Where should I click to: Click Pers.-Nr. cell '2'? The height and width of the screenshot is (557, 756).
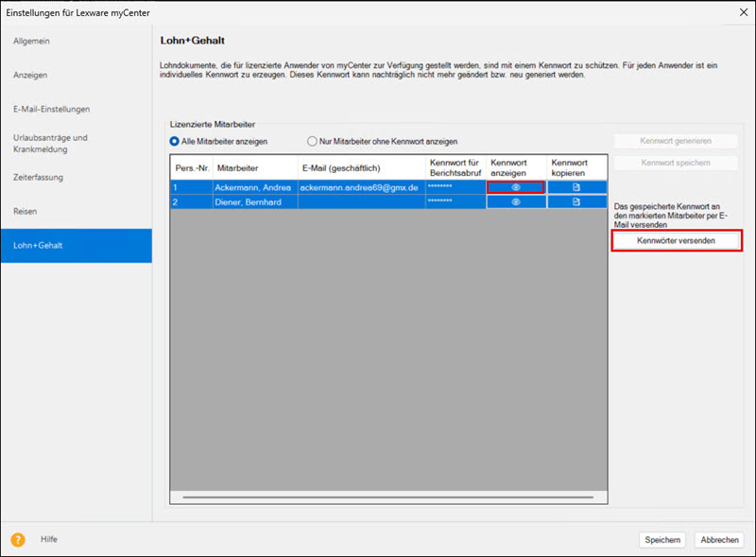(x=192, y=201)
